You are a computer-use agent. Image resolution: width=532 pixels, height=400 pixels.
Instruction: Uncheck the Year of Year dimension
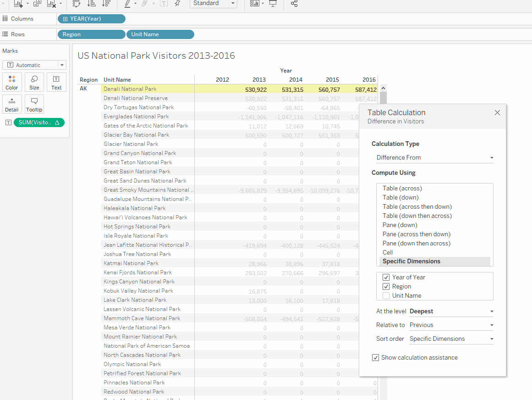[386, 277]
